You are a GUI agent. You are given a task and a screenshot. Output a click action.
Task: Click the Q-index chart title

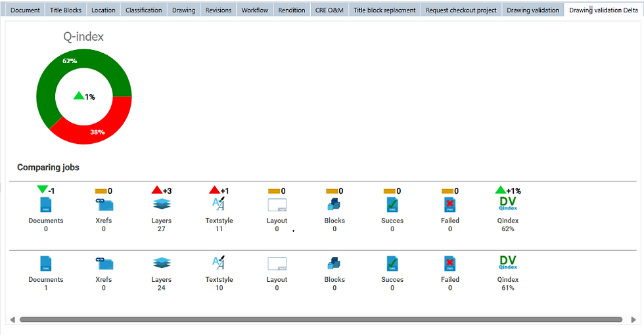(x=83, y=37)
